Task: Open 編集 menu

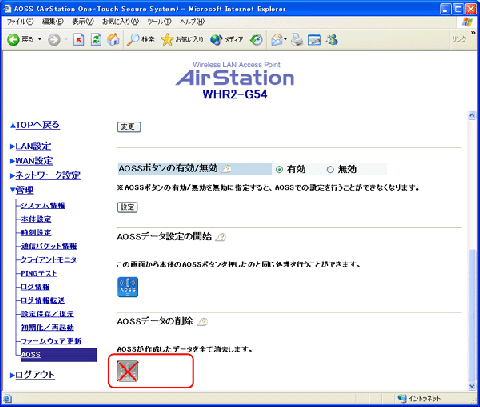Action: coord(53,22)
